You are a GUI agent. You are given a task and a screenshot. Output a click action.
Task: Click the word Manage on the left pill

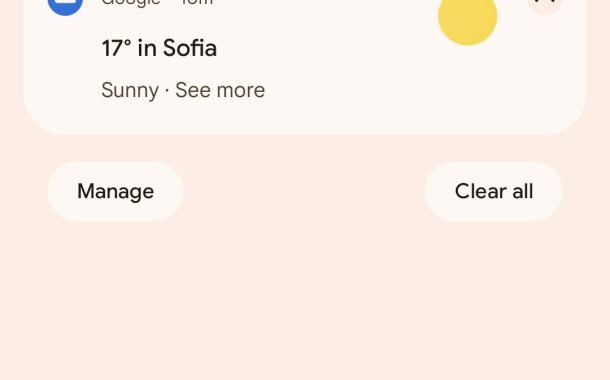click(x=116, y=191)
